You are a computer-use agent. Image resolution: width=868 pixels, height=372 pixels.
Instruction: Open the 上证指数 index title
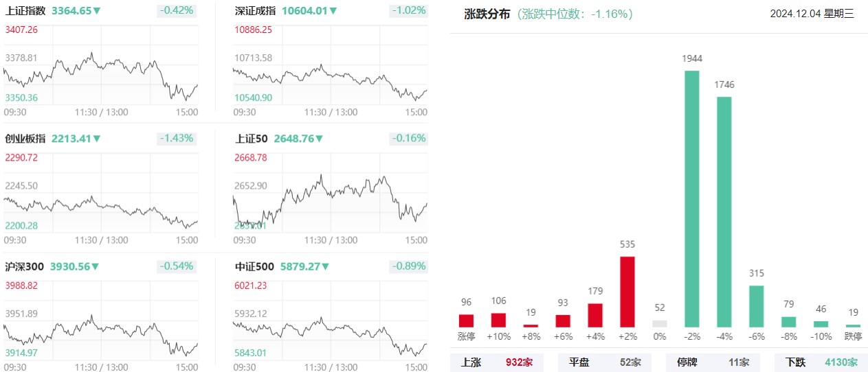25,11
